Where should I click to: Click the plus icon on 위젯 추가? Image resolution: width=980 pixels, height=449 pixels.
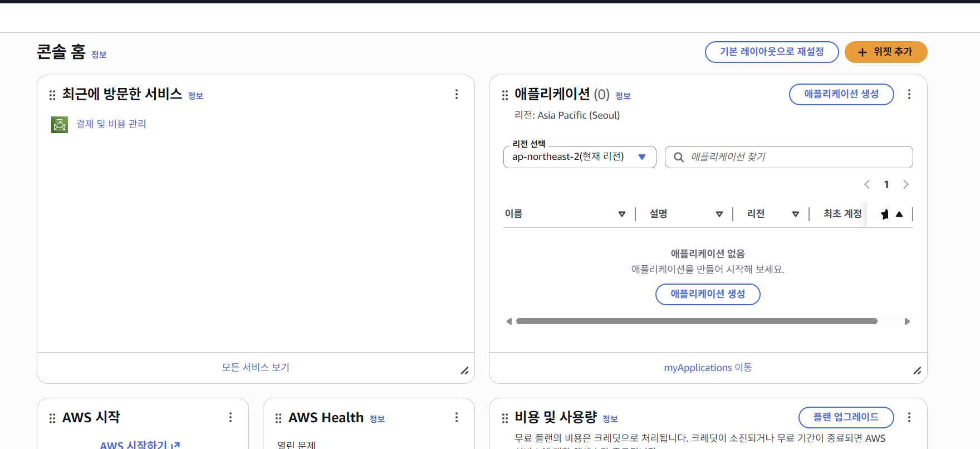pyautogui.click(x=863, y=52)
